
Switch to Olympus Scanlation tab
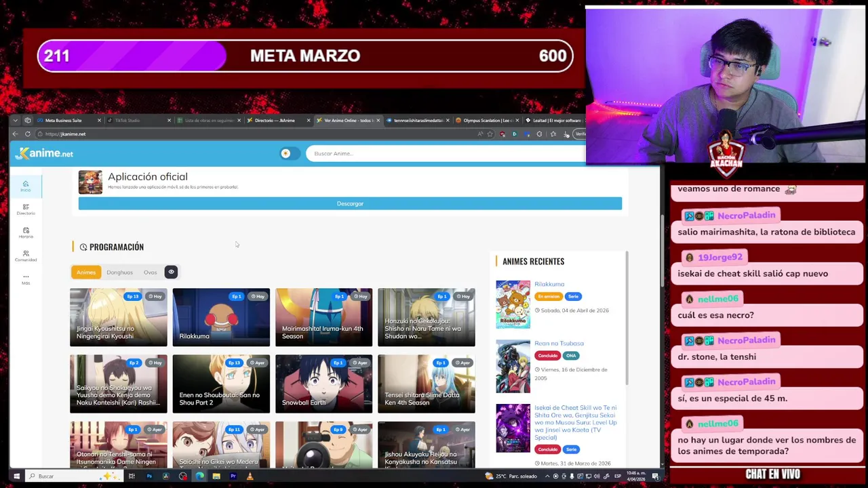487,120
